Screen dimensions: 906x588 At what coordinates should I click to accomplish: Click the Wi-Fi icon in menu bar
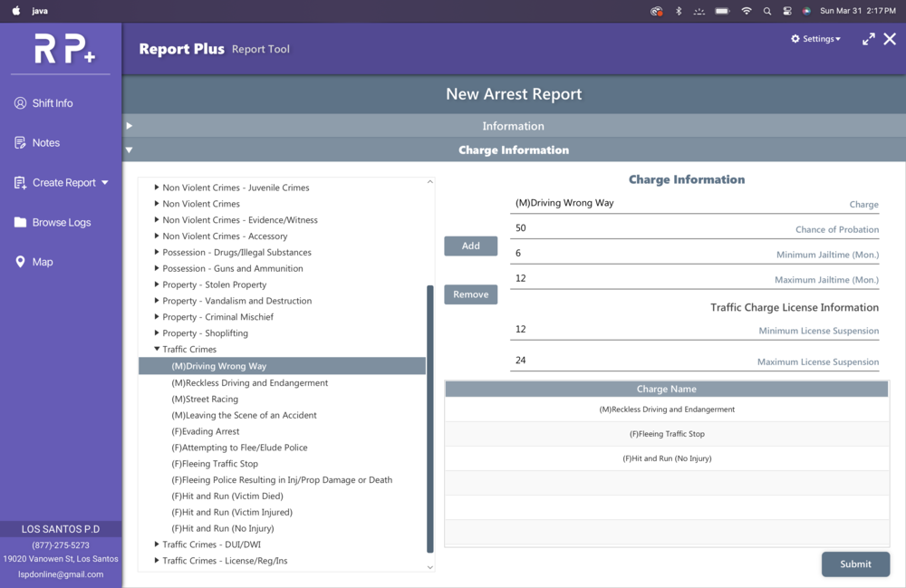coord(746,11)
